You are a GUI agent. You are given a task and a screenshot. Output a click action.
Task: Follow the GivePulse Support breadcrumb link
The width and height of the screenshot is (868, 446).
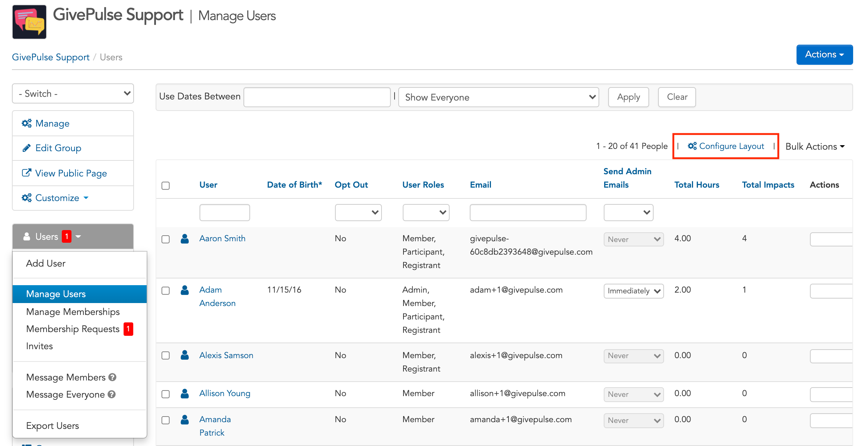point(51,57)
